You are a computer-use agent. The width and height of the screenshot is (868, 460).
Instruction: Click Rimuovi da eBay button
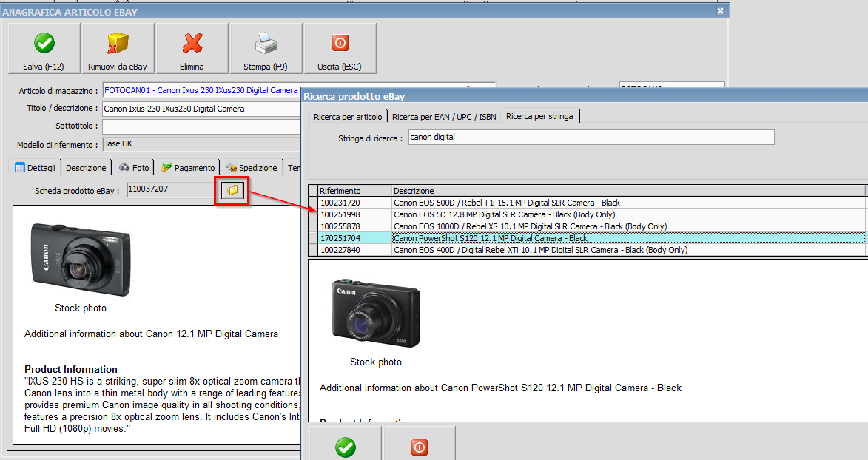pyautogui.click(x=118, y=49)
